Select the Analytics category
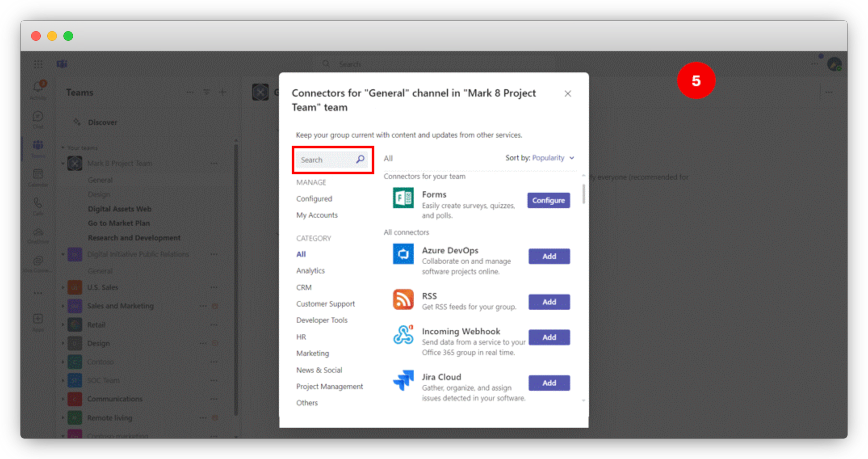 (x=310, y=271)
